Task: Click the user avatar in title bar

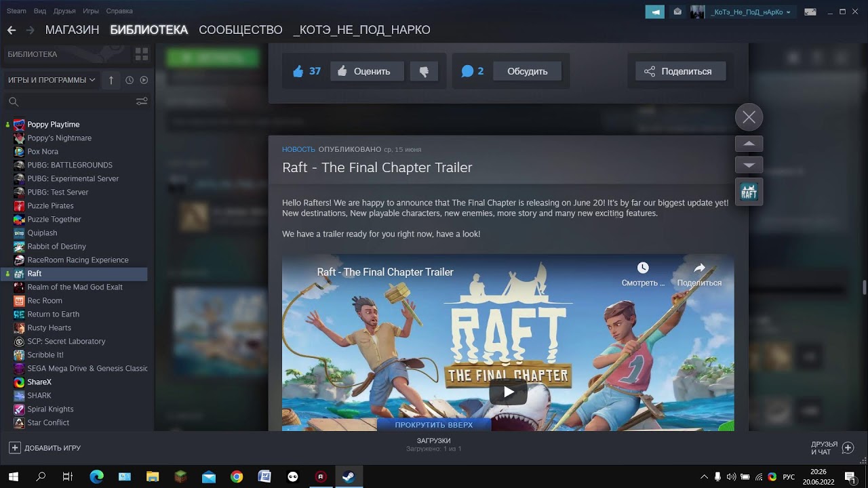Action: pos(698,12)
